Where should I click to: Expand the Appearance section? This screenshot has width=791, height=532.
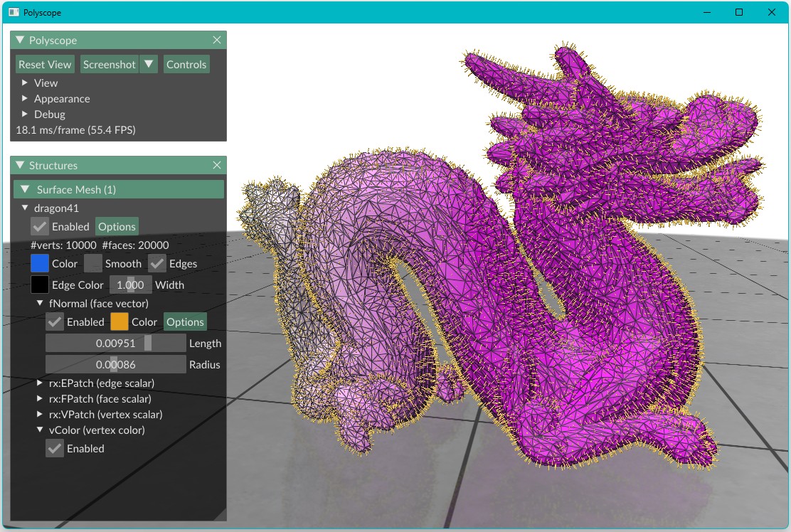25,98
